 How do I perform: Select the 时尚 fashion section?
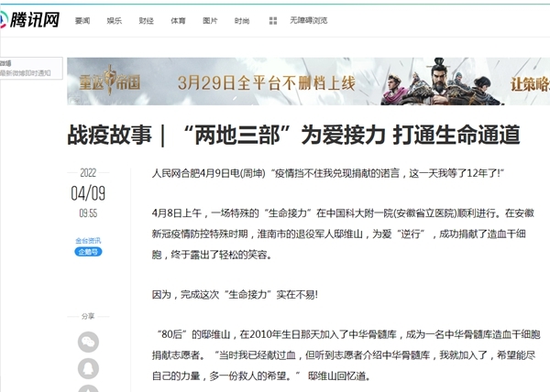[x=242, y=19]
